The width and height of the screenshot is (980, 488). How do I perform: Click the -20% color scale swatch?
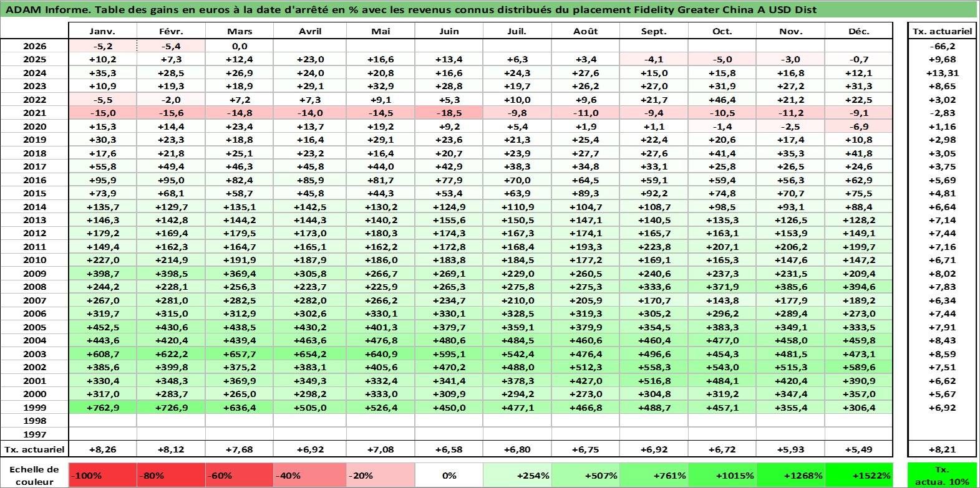pos(381,475)
